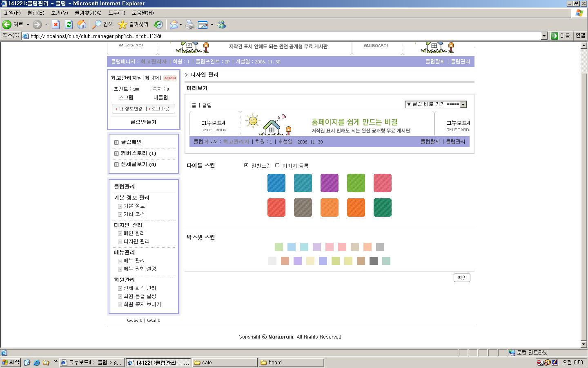The height and width of the screenshot is (368, 588).
Task: Click the Stop button in the toolbar
Action: pyautogui.click(x=56, y=25)
